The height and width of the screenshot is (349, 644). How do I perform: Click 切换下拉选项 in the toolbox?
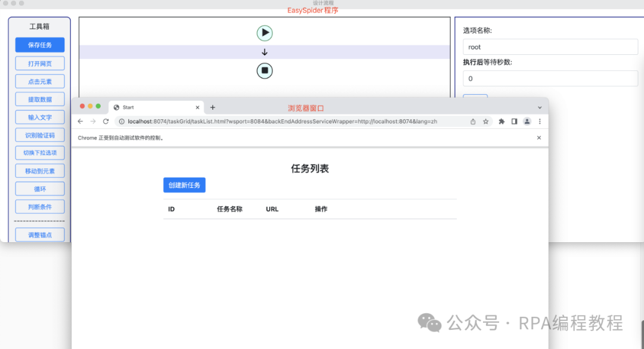(40, 153)
